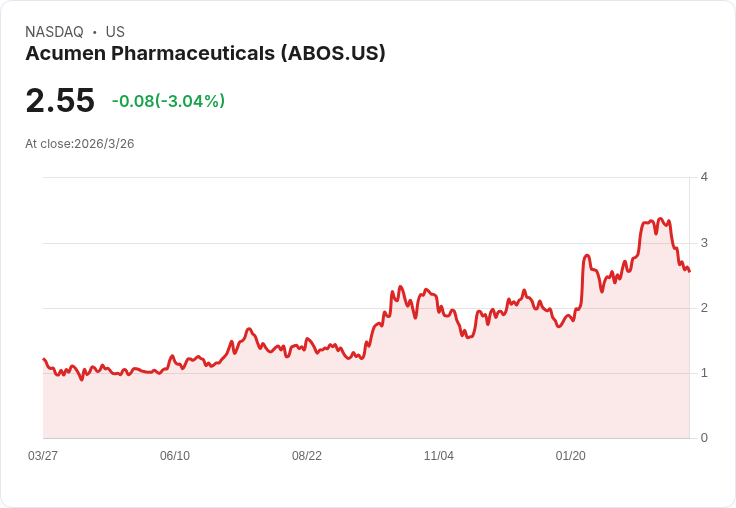736x508 pixels.
Task: Click the NASDAQ exchange label
Action: [54, 32]
